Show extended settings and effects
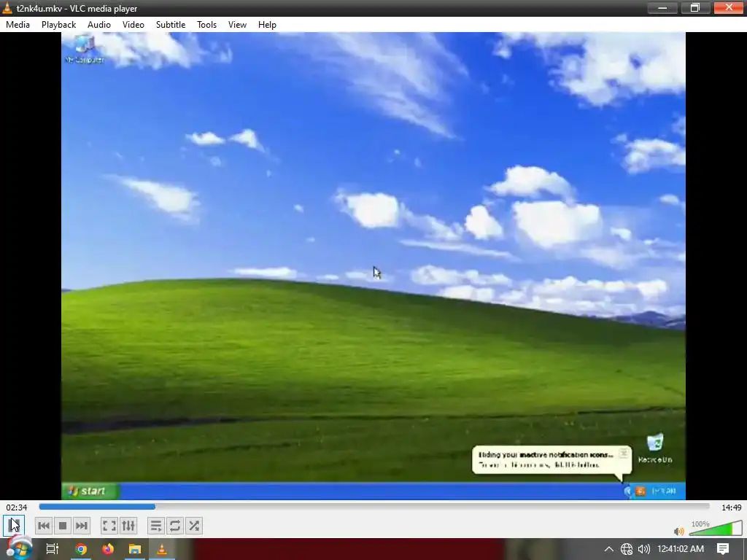 click(x=128, y=526)
